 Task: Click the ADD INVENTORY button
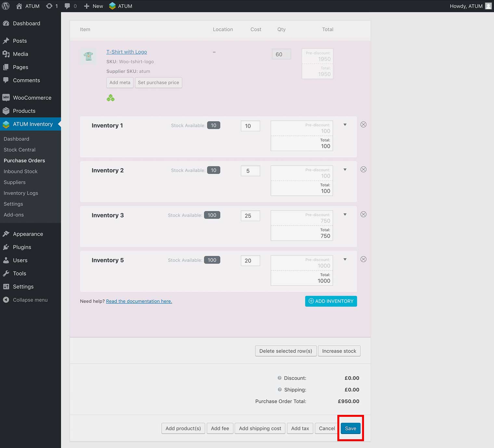[331, 301]
